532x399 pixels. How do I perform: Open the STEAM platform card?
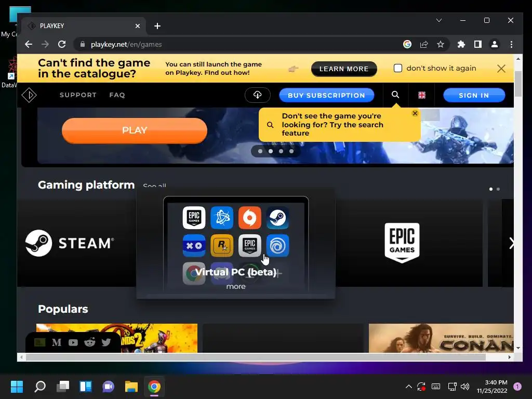pos(77,243)
